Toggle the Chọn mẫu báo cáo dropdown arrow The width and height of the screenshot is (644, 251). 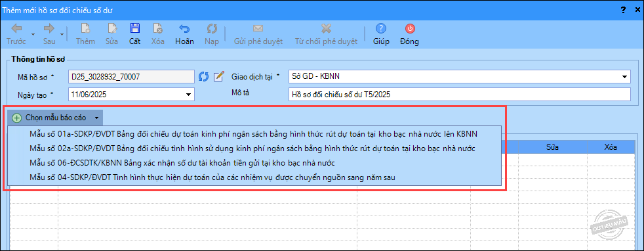(x=96, y=118)
